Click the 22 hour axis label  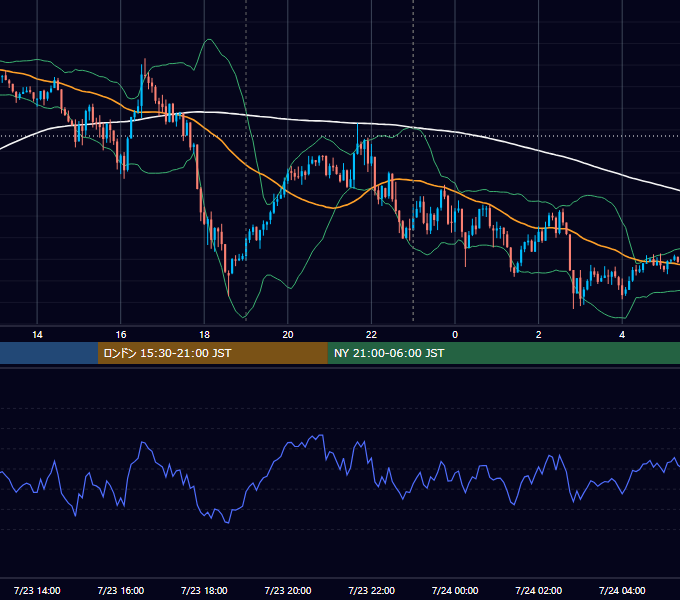371,335
